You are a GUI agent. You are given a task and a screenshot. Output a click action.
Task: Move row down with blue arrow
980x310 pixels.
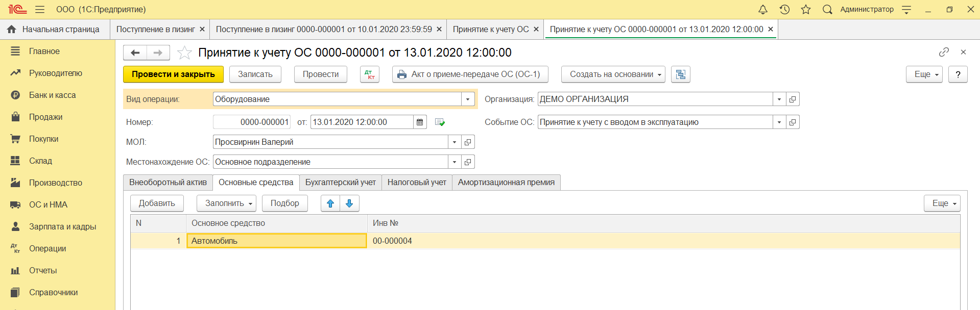(x=349, y=203)
